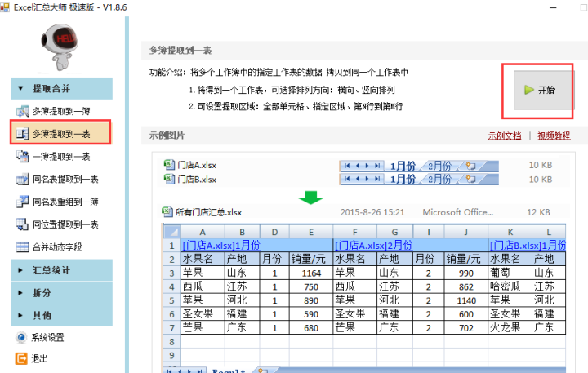Expand the 拆分 section arrow
588x373 pixels.
tap(20, 293)
